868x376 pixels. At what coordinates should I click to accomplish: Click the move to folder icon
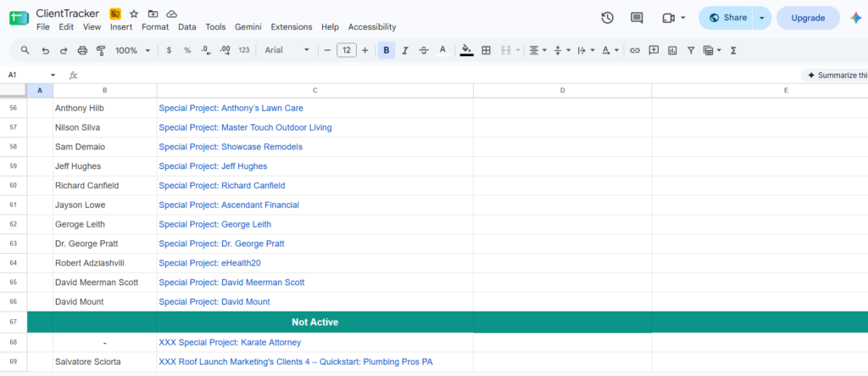[x=153, y=14]
